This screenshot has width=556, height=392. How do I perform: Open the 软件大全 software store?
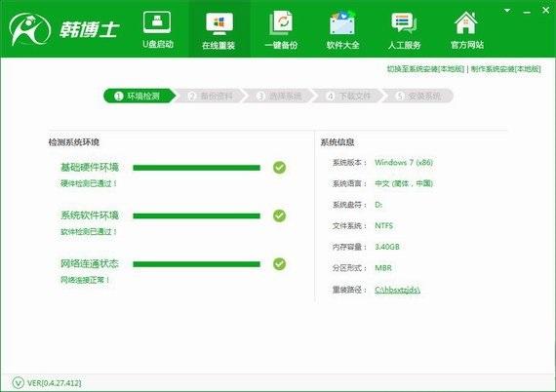click(x=343, y=30)
